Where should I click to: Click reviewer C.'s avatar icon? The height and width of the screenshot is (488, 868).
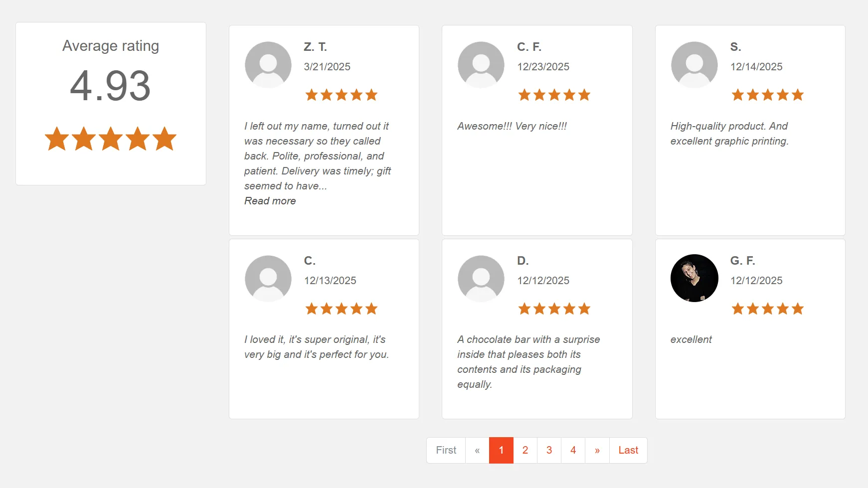[x=268, y=278]
